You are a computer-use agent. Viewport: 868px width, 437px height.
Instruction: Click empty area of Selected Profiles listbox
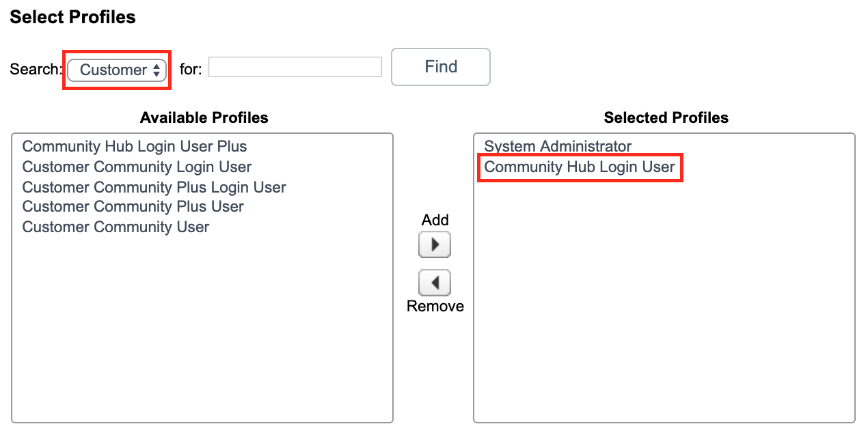(663, 307)
